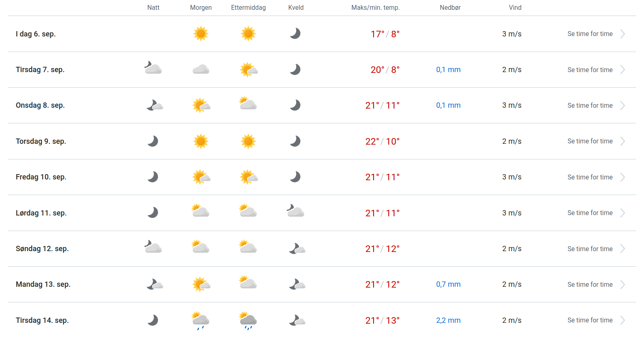Click Søndag 12. sep. night cloud icon

coord(153,247)
